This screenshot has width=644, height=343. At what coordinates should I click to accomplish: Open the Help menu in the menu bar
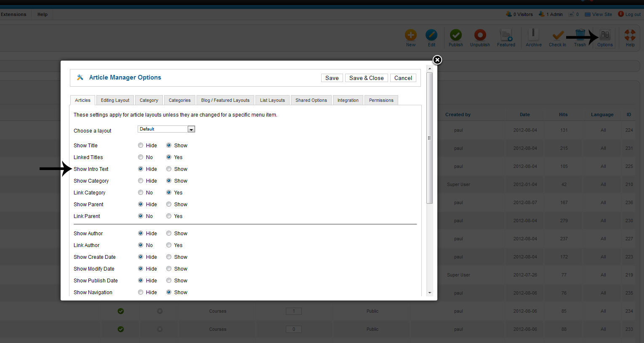[43, 14]
